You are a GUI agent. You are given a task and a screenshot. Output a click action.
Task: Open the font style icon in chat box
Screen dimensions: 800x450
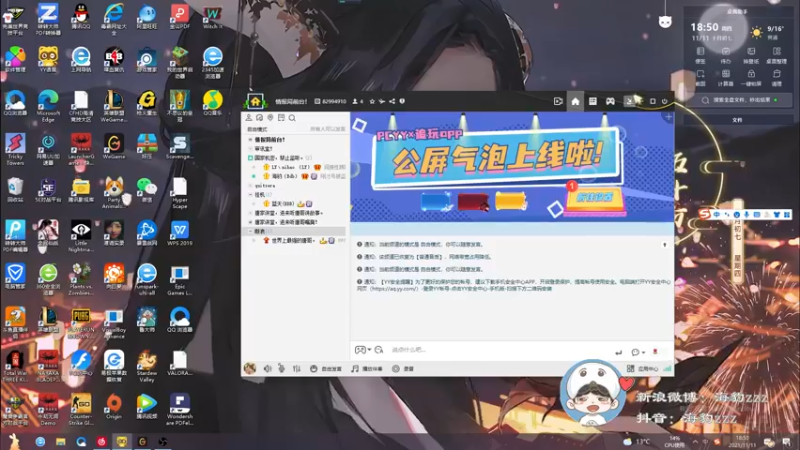[379, 350]
